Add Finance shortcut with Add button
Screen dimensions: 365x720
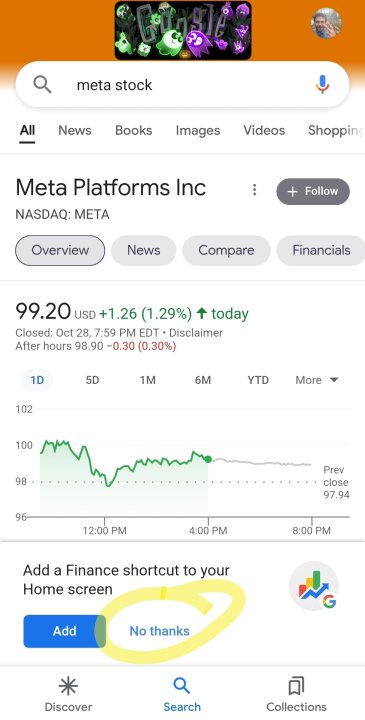pos(64,631)
